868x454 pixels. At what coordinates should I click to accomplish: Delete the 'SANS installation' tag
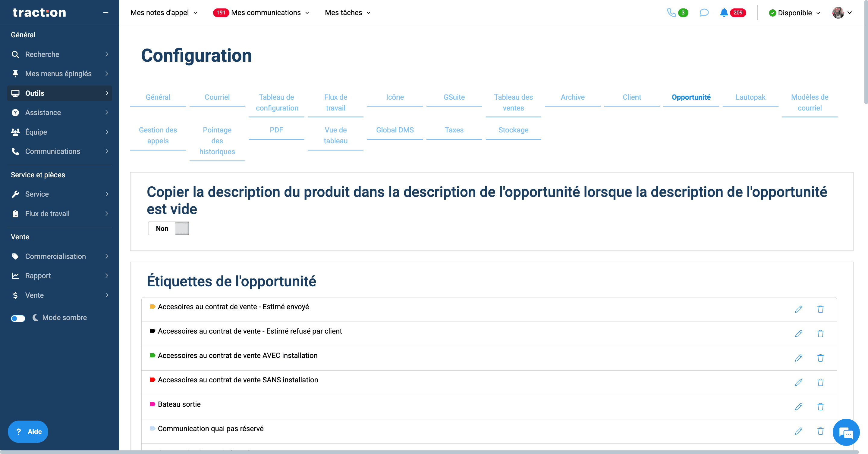pos(820,382)
